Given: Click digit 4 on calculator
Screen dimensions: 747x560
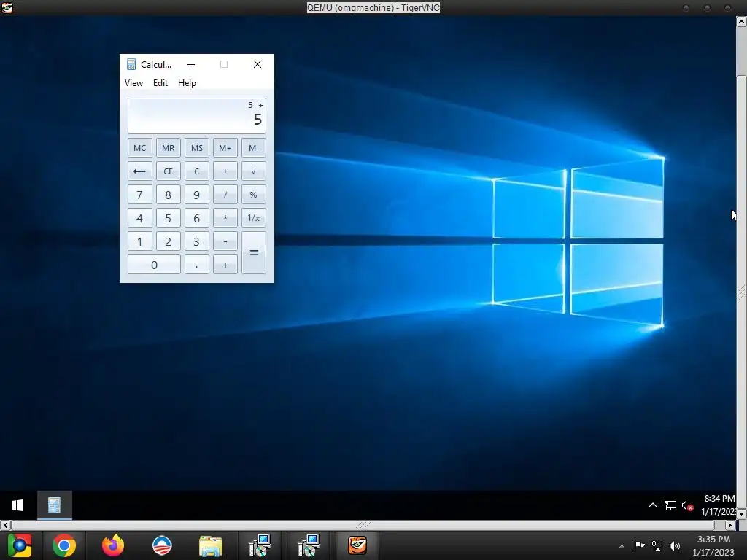Looking at the screenshot, I should pos(139,217).
